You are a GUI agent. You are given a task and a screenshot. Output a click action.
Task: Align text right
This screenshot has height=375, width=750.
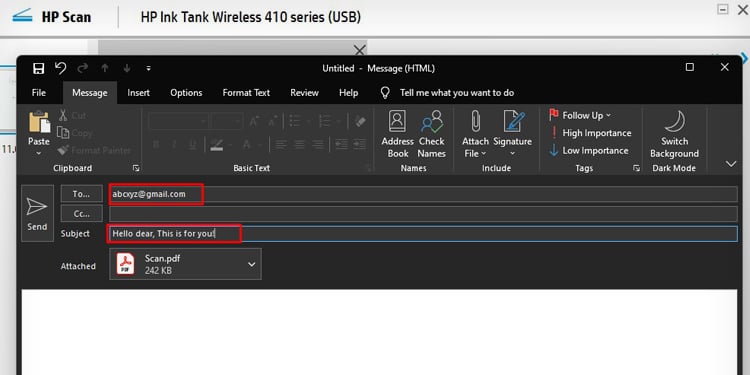(318, 144)
